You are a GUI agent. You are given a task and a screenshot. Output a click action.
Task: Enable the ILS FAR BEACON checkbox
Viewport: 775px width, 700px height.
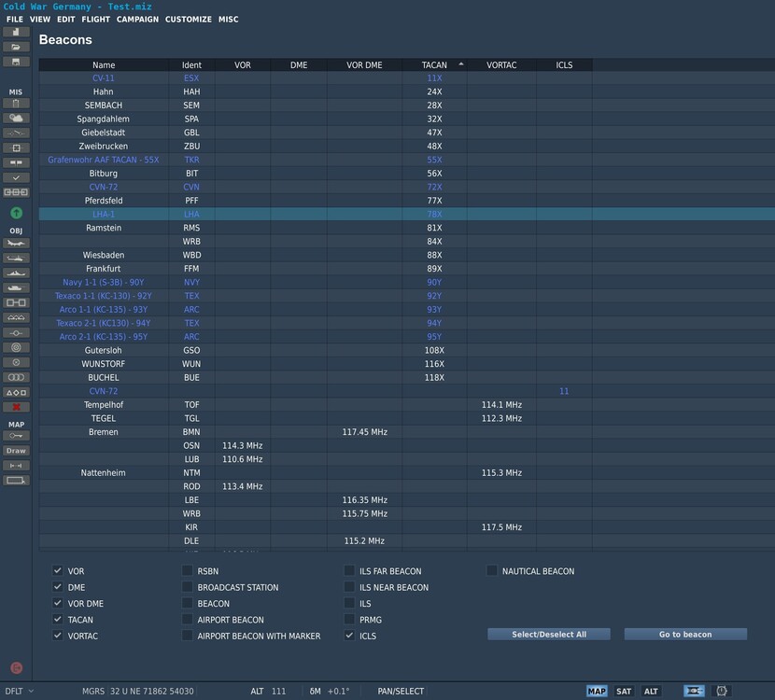349,570
